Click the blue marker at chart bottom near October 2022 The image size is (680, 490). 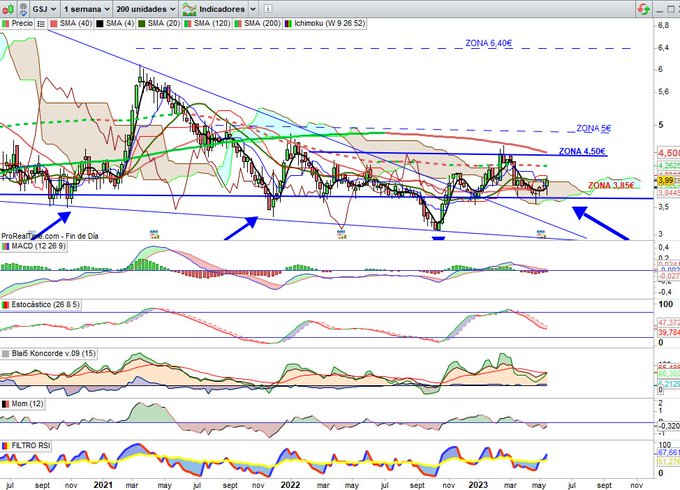tap(438, 238)
